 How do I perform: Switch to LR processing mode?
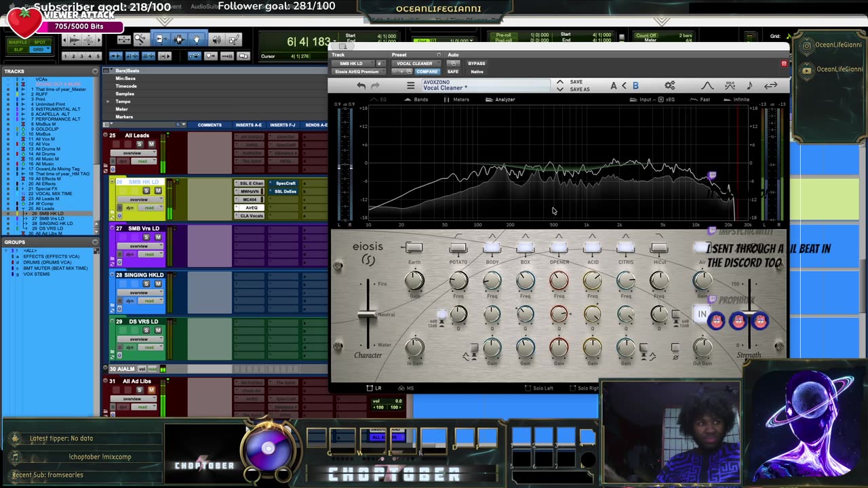pyautogui.click(x=374, y=388)
